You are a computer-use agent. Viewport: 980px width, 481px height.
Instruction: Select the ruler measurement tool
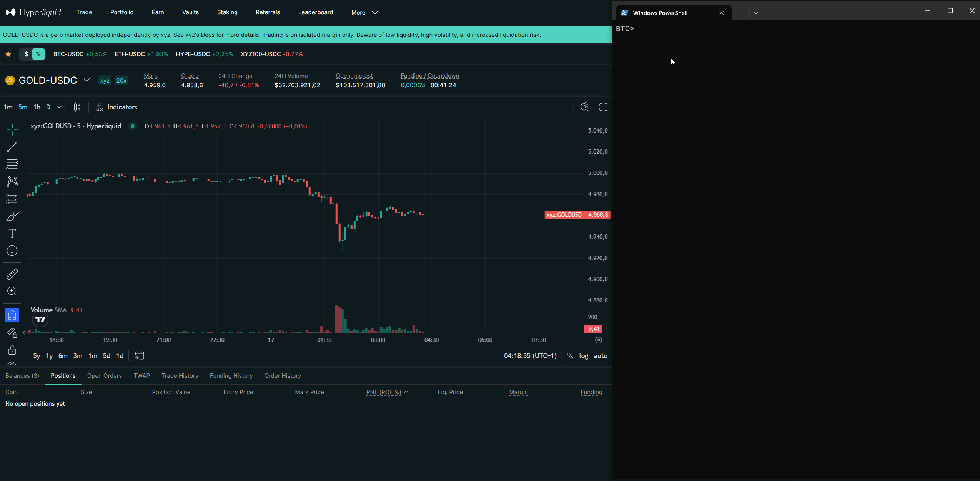[12, 274]
